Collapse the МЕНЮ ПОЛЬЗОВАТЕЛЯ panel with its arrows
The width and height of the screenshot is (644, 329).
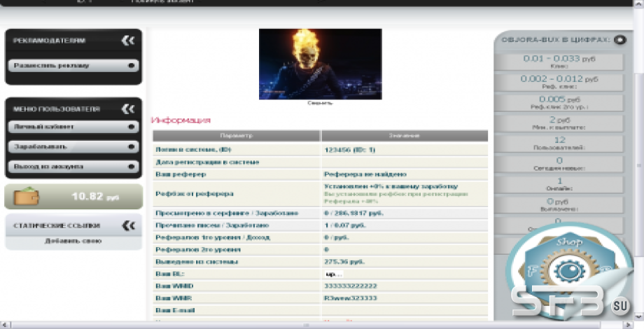click(x=127, y=108)
